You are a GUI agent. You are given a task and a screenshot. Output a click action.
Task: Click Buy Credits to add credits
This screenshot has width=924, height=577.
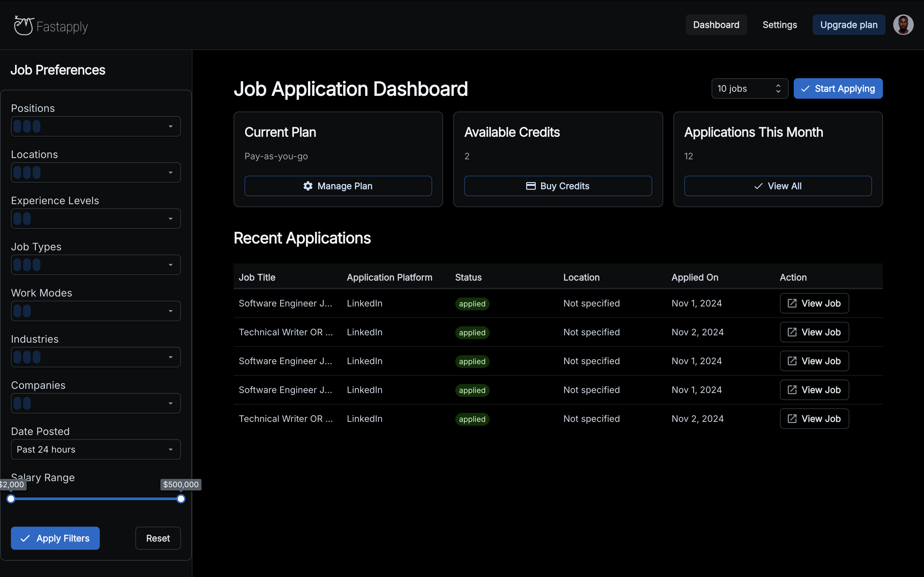pos(558,186)
